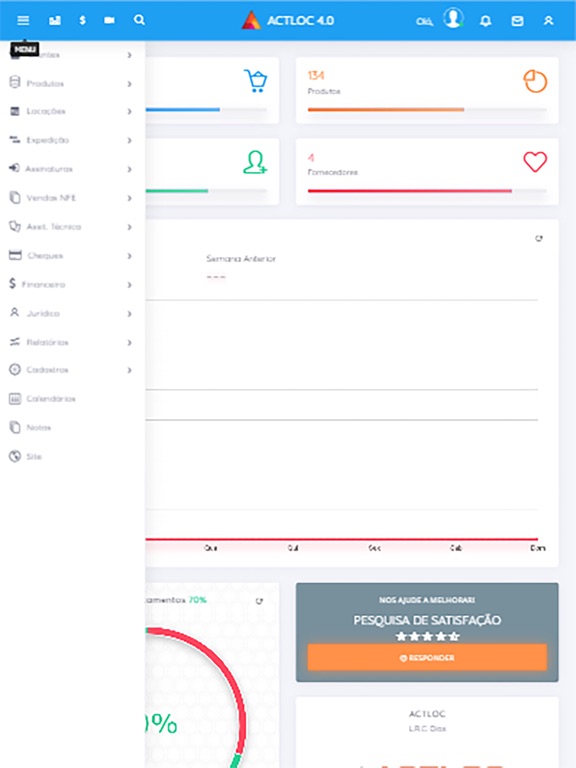Screen dimensions: 576x768
Task: Click the green add-user card icon
Action: coord(255,162)
